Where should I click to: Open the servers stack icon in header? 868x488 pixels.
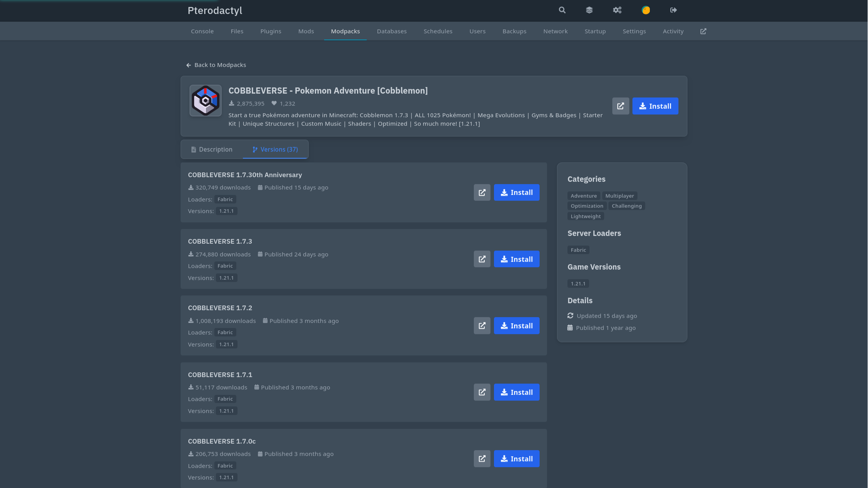[589, 10]
